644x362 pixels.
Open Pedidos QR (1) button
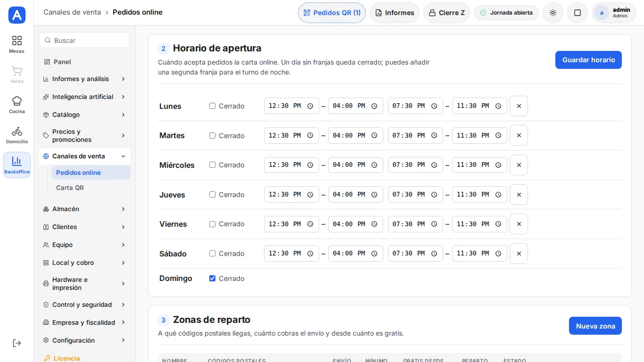point(332,13)
